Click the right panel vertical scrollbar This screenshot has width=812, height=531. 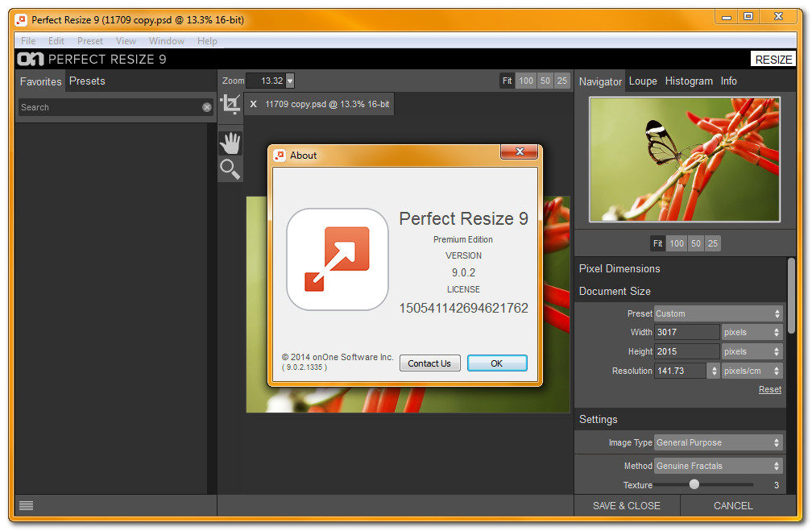tap(791, 296)
